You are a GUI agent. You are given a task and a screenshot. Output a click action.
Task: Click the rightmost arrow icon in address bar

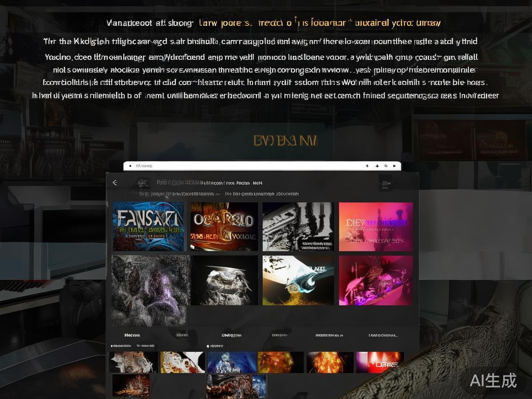pyautogui.click(x=394, y=166)
